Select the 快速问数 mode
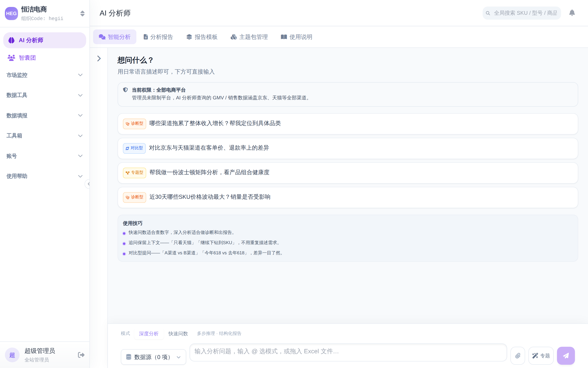 178,334
